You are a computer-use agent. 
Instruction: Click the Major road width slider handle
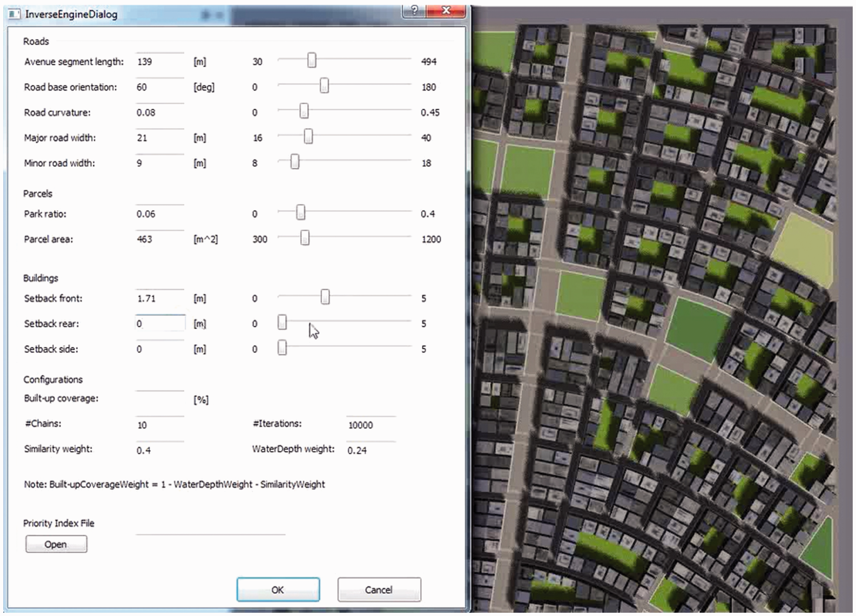[x=308, y=136]
